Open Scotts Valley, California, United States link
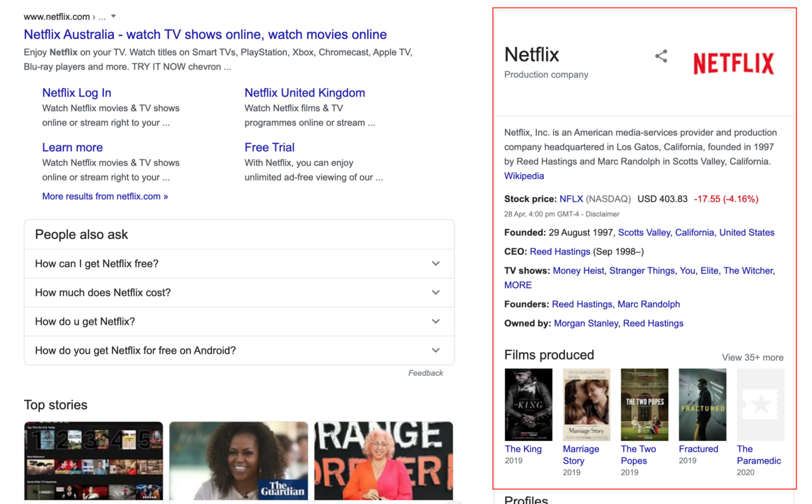The height and width of the screenshot is (504, 812). 696,233
